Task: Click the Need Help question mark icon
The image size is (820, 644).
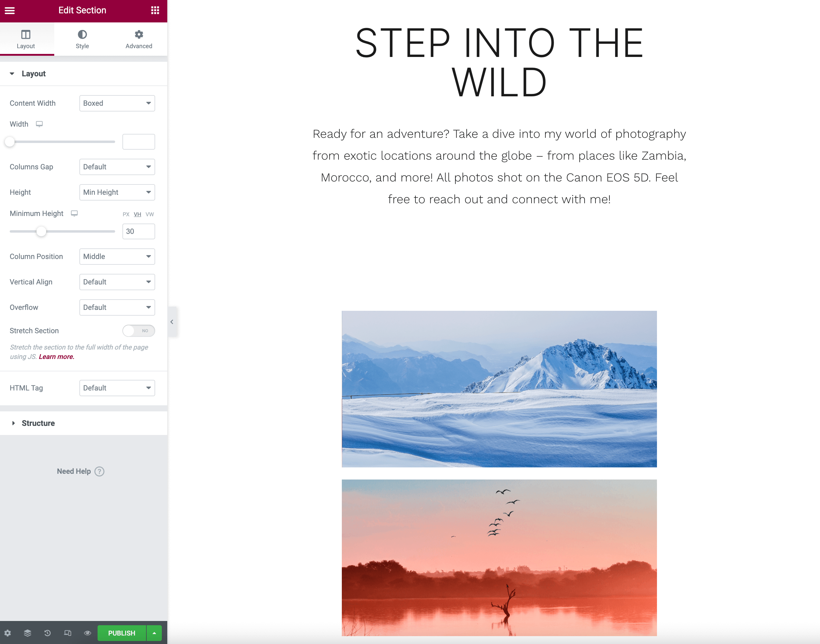Action: [100, 471]
